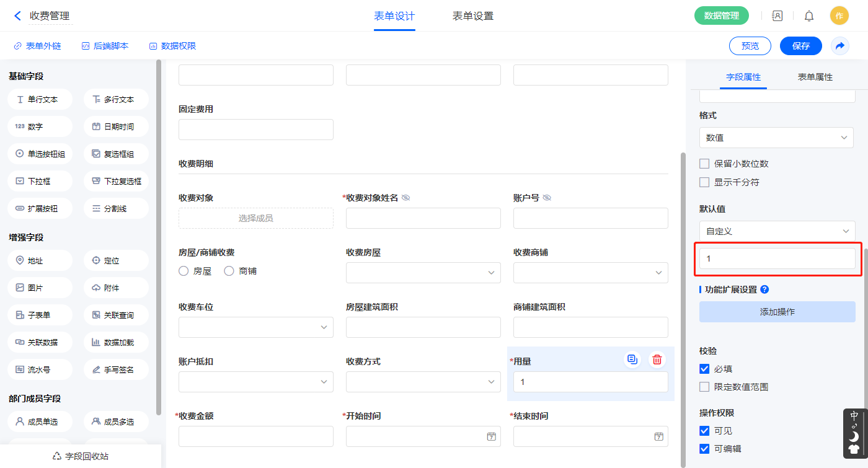Open the 默认值 dropdown showing 自定义
Screen dimensions: 868x468
pos(776,231)
